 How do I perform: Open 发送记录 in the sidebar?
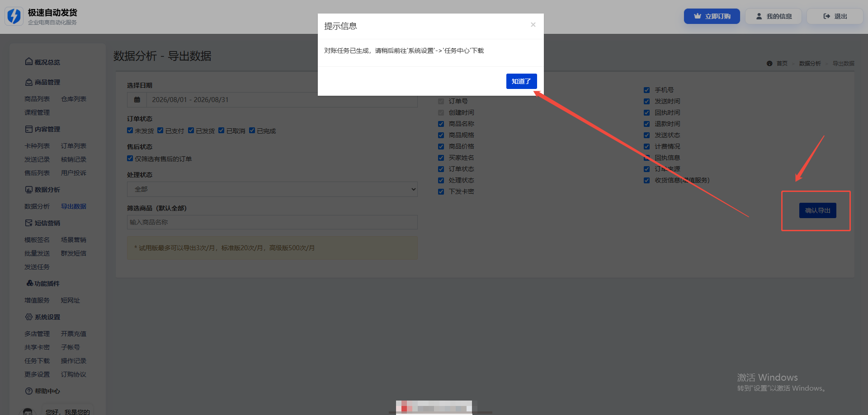click(x=37, y=159)
